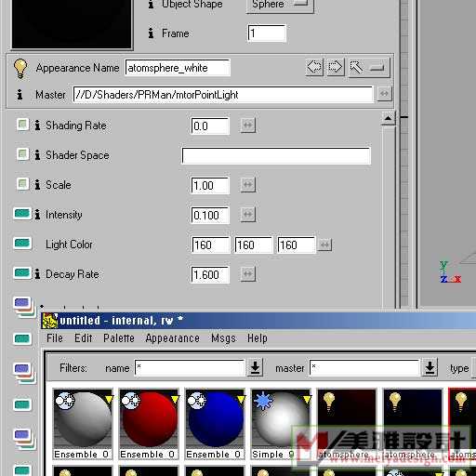Screen dimensions: 476x476
Task: Expand the master filter dropdown arrow
Action: pyautogui.click(x=430, y=367)
